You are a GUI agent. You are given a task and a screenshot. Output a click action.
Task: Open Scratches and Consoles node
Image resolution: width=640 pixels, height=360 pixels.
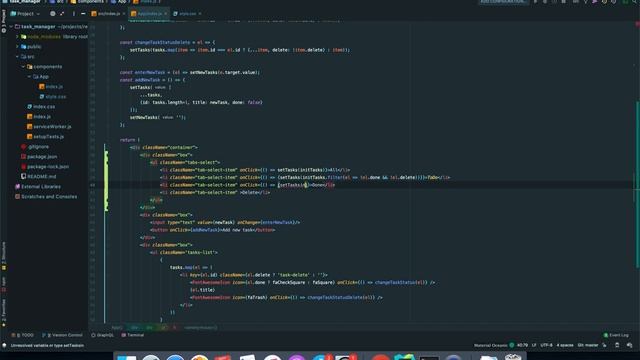46,196
